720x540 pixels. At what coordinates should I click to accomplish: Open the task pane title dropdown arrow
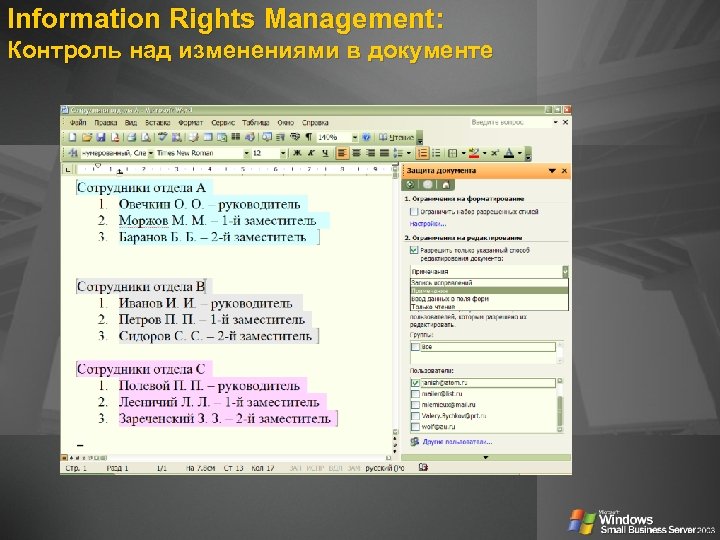552,171
